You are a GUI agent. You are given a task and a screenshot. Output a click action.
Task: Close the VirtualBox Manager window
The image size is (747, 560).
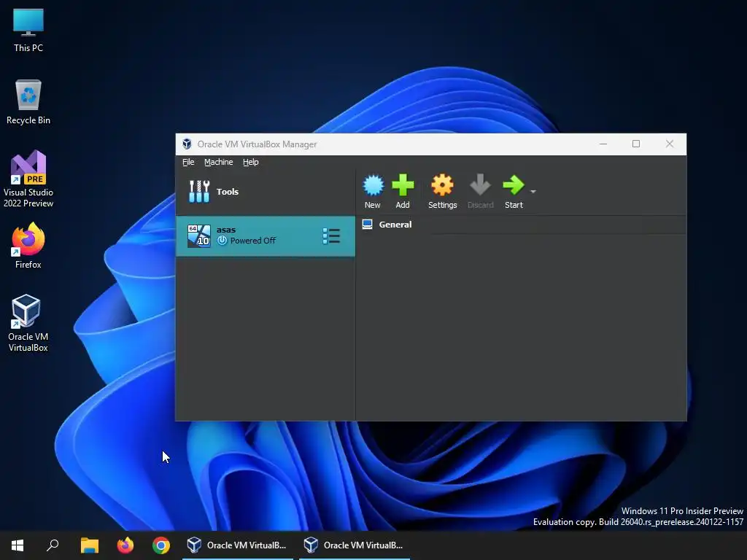pyautogui.click(x=670, y=144)
